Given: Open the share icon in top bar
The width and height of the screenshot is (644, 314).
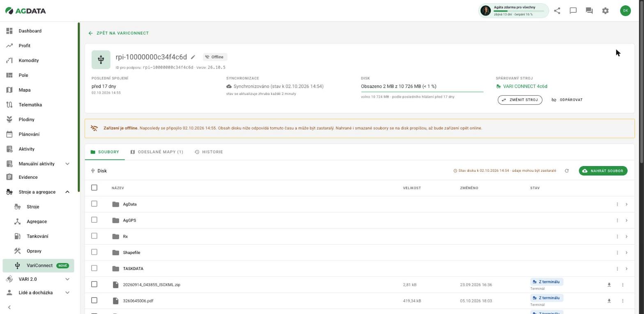Looking at the screenshot, I should pyautogui.click(x=557, y=11).
